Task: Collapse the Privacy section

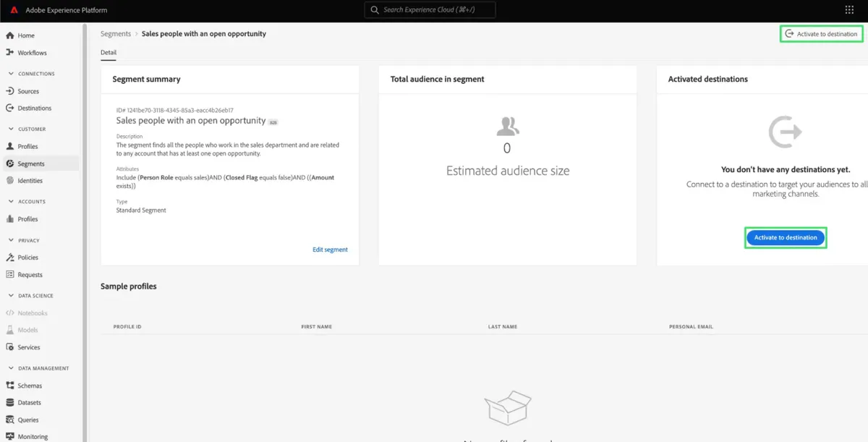Action: (x=11, y=240)
